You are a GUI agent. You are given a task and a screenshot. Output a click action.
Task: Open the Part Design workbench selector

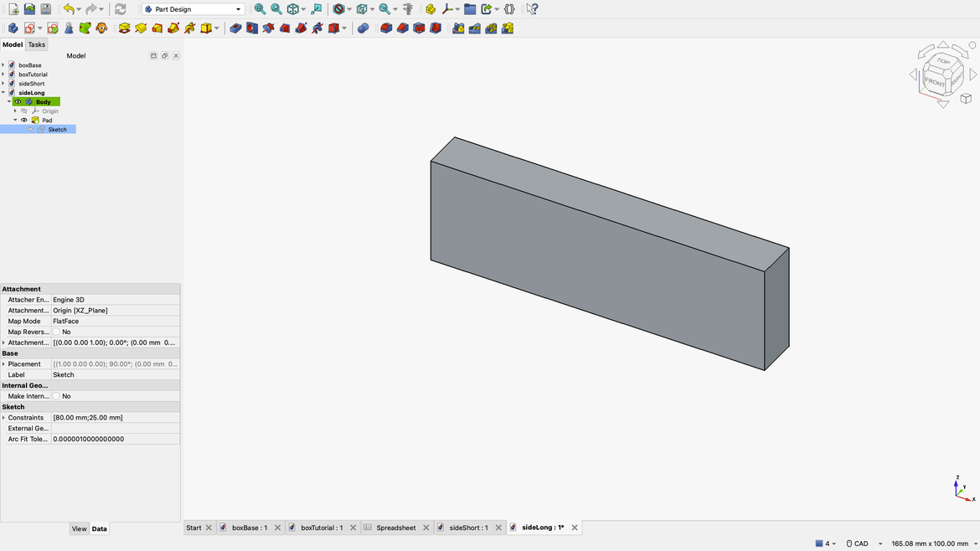tap(191, 8)
